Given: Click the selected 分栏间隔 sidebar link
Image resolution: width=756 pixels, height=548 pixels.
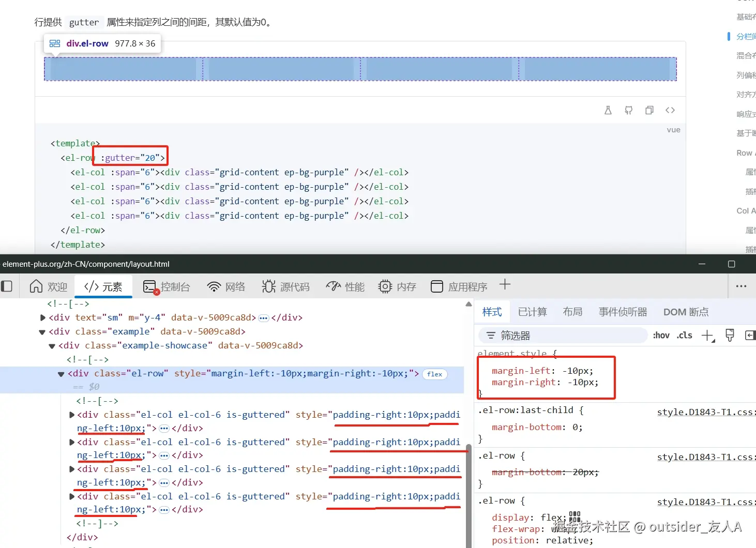Looking at the screenshot, I should 746,36.
